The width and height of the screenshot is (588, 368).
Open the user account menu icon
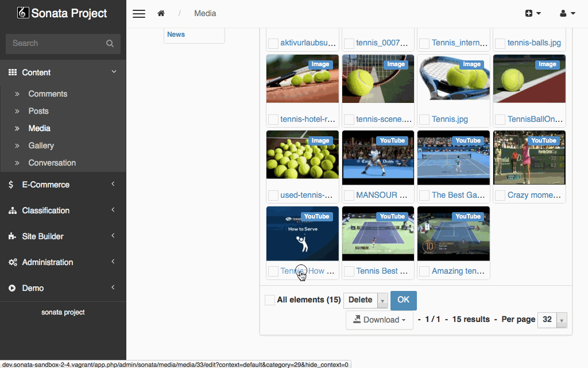pyautogui.click(x=567, y=13)
